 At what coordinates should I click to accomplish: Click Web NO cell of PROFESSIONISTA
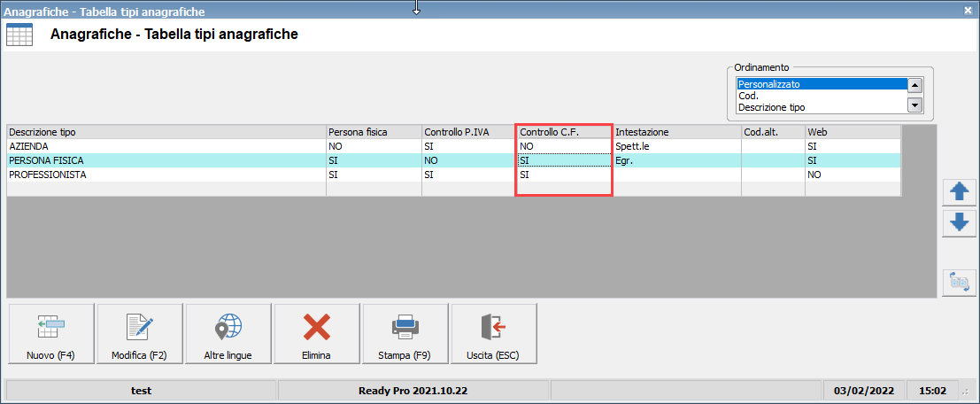[853, 175]
